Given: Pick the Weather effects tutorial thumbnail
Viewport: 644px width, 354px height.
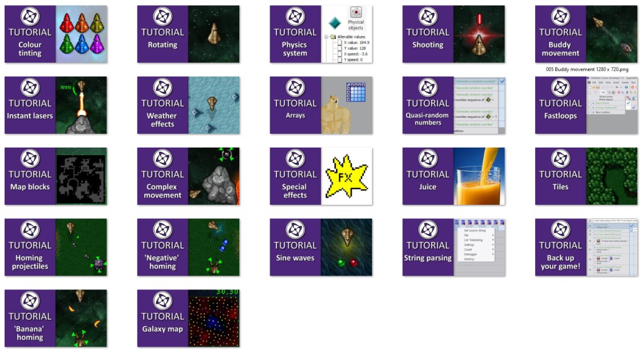Looking at the screenshot, I should pos(188,105).
